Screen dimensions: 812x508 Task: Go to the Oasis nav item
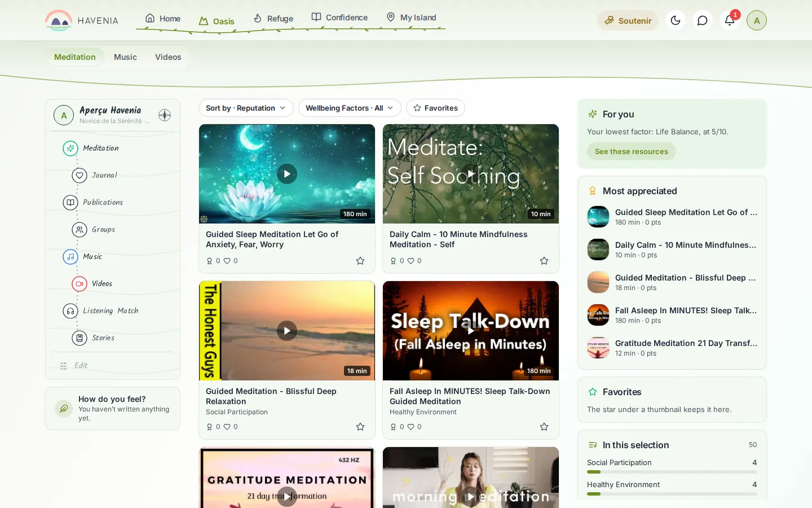point(217,21)
